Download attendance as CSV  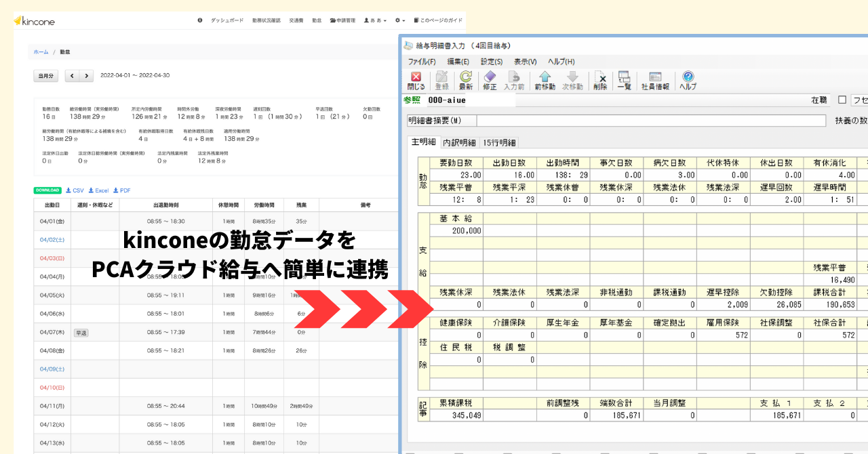(x=75, y=190)
